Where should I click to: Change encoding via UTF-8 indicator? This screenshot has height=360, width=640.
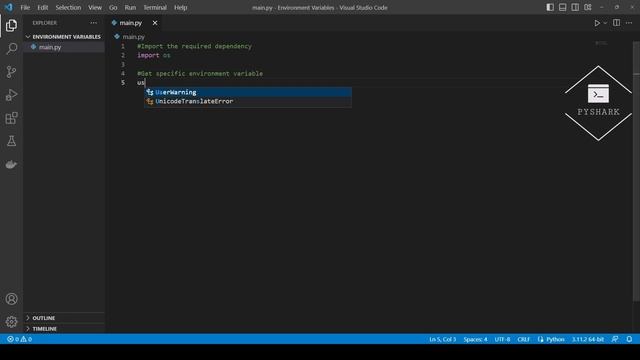tap(502, 339)
